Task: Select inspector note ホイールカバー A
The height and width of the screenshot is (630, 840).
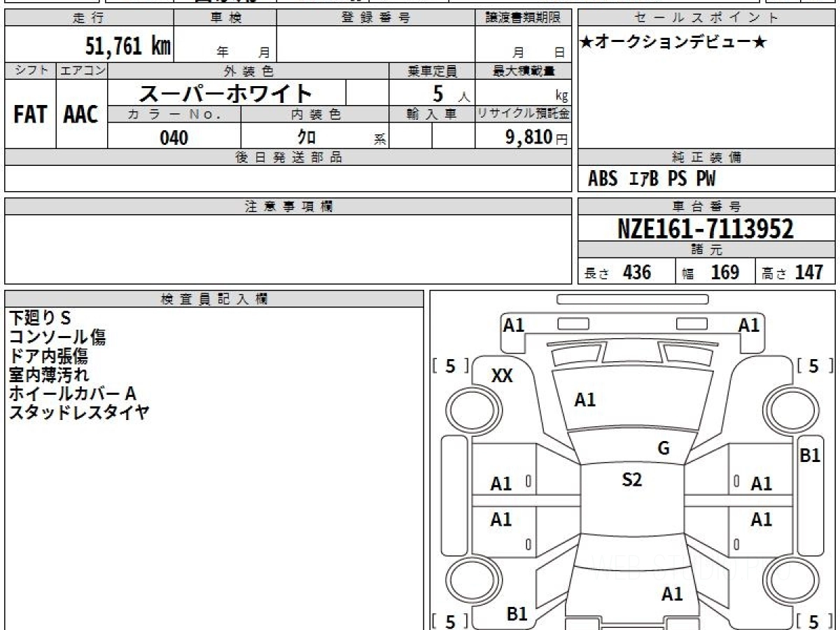Action: [72, 394]
